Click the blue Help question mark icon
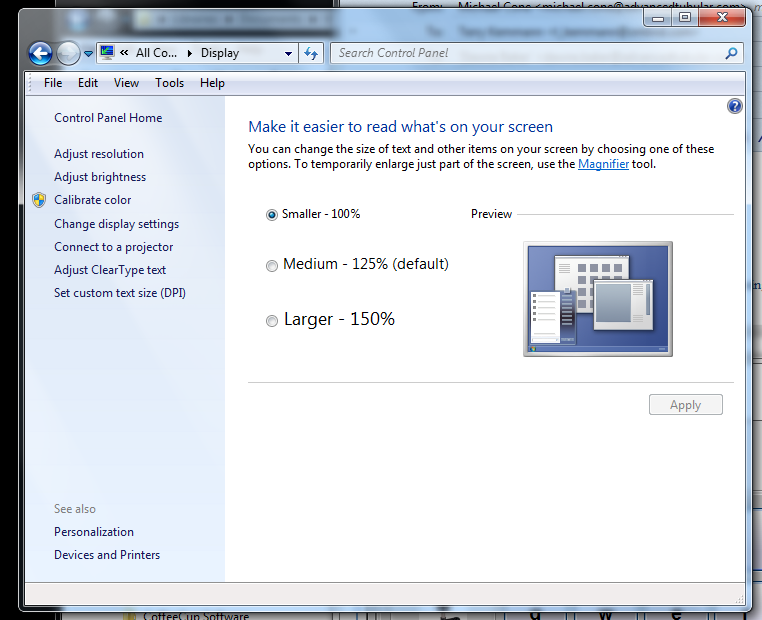 click(735, 106)
